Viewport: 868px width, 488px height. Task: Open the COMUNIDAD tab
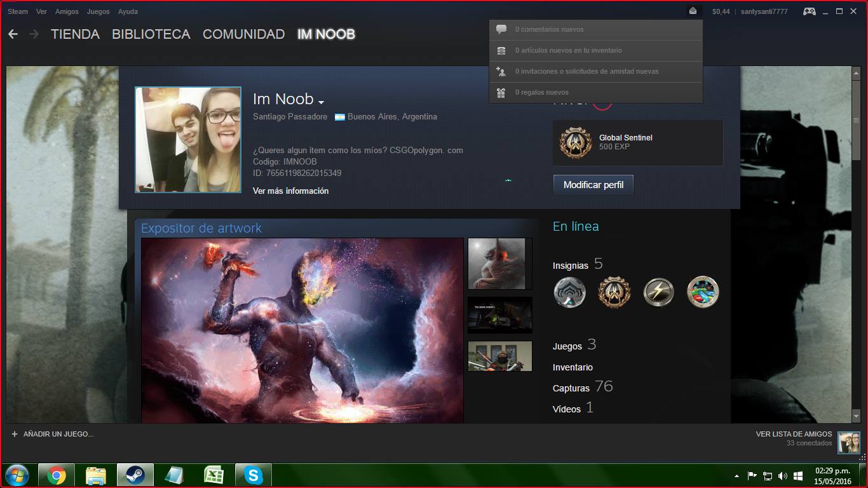pyautogui.click(x=243, y=34)
